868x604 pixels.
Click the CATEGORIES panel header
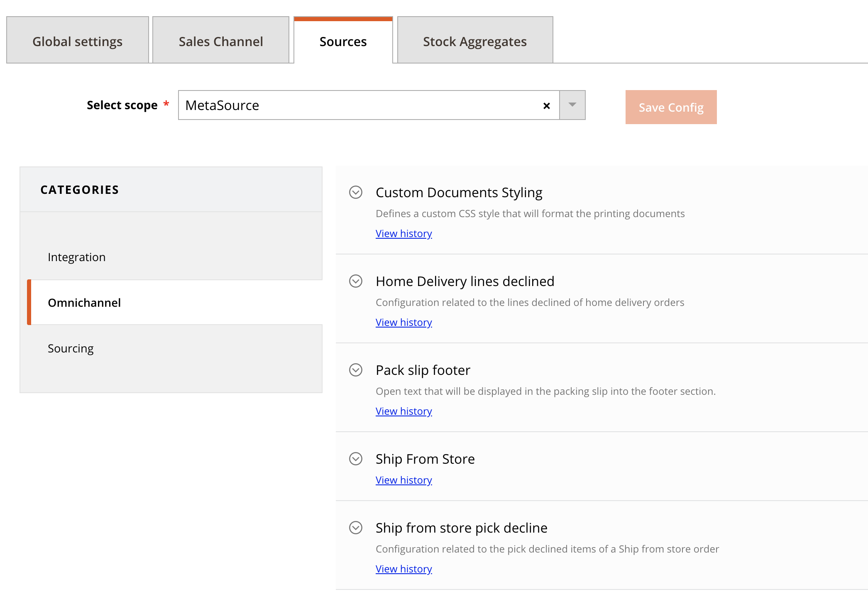coord(171,190)
